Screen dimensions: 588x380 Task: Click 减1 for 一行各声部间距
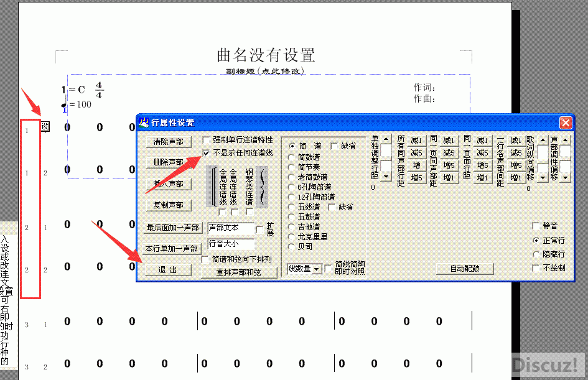pos(516,141)
